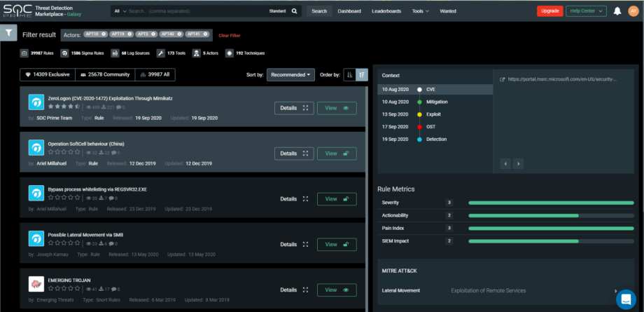Go to the Search page

pyautogui.click(x=319, y=11)
